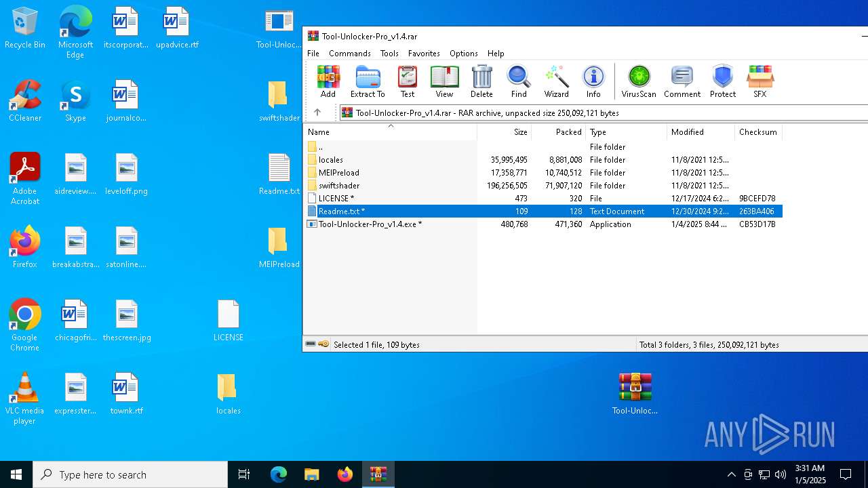Select the LICENSE file on the desktop
The image size is (868, 488).
point(229,320)
